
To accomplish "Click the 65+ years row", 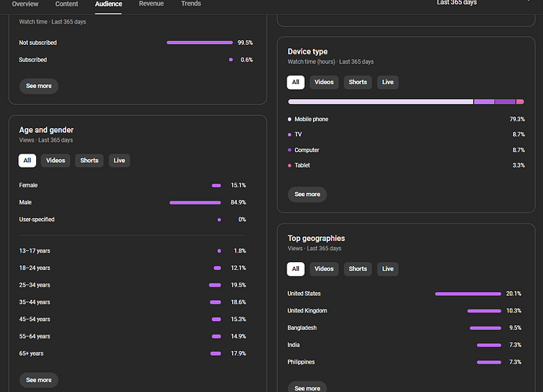I will [x=132, y=353].
